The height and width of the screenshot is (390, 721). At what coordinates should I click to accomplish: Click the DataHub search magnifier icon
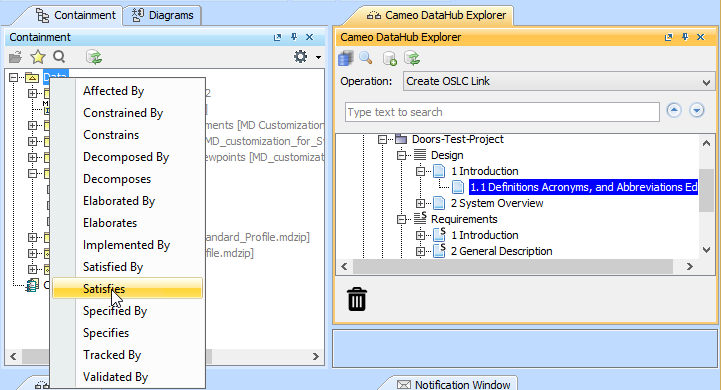(366, 58)
